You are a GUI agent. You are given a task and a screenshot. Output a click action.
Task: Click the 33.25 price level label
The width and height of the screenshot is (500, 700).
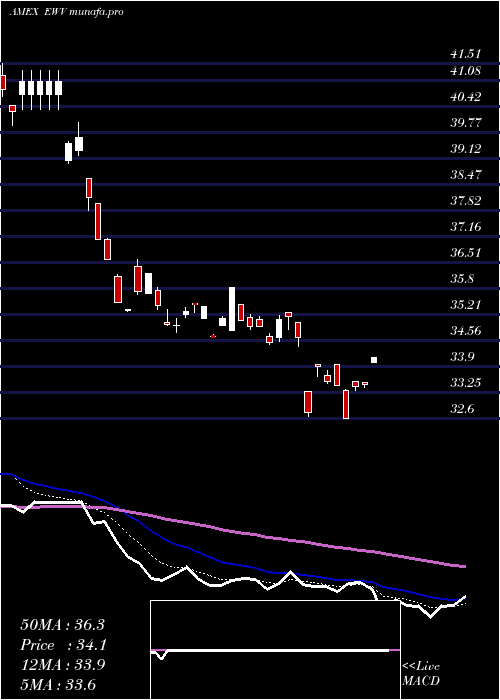(466, 383)
